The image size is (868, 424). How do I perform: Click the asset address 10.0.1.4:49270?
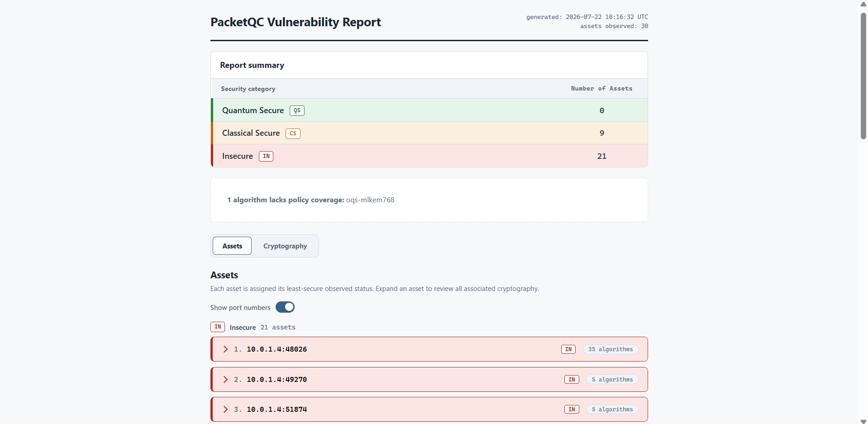click(x=277, y=380)
